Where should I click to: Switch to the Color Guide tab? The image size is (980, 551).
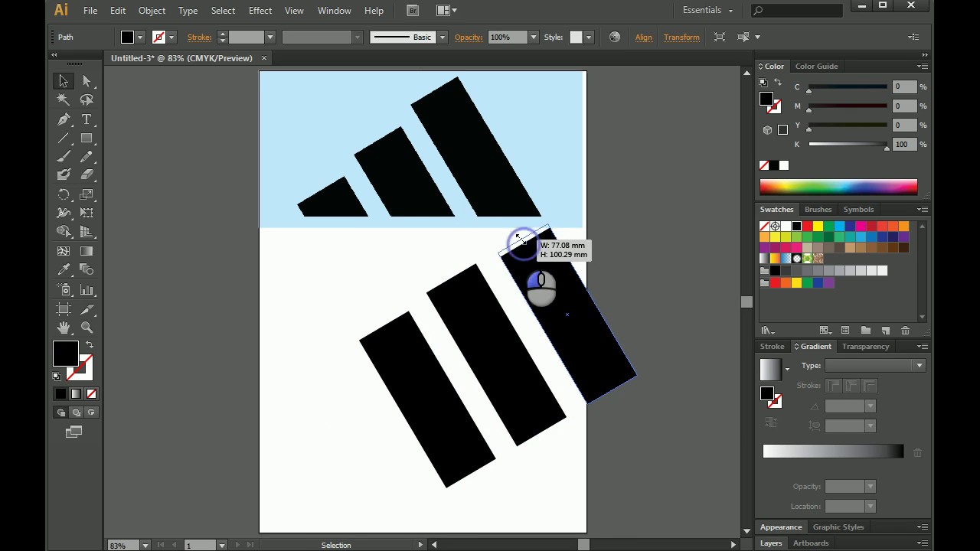click(x=816, y=67)
